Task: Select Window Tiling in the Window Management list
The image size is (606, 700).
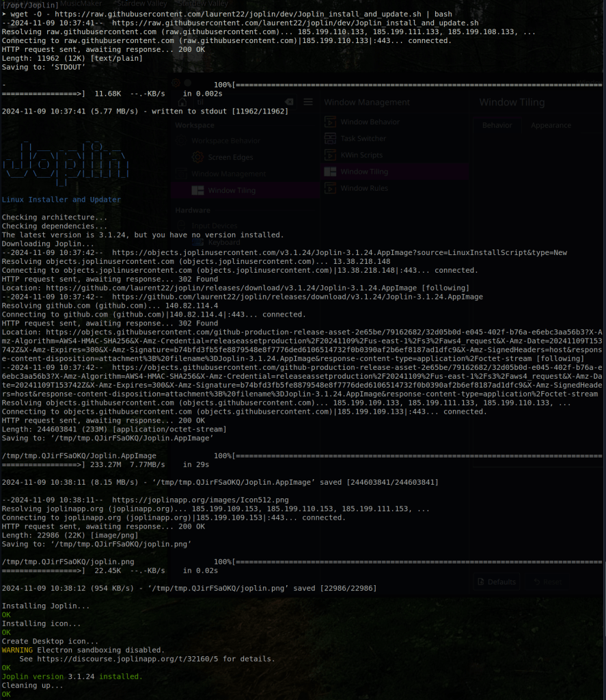Action: click(363, 172)
